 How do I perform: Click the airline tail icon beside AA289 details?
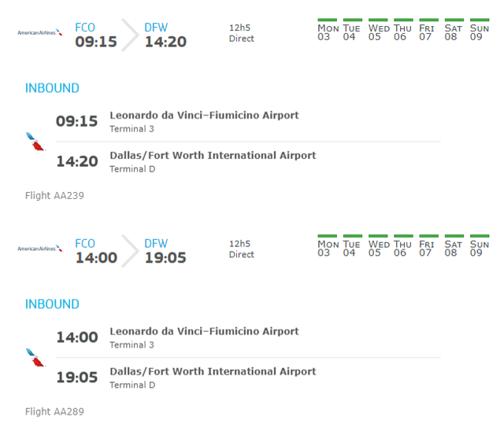point(35,358)
